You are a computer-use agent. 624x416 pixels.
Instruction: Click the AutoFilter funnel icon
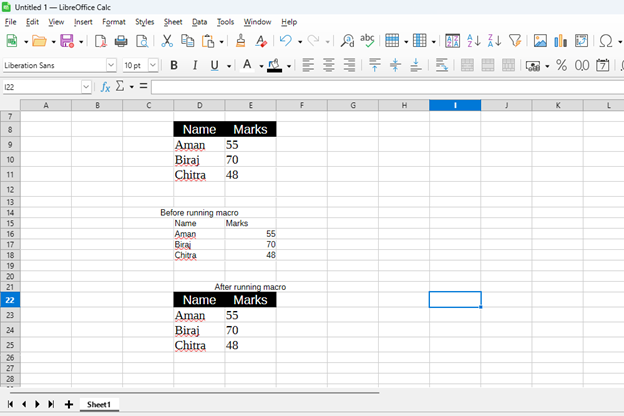tap(515, 41)
